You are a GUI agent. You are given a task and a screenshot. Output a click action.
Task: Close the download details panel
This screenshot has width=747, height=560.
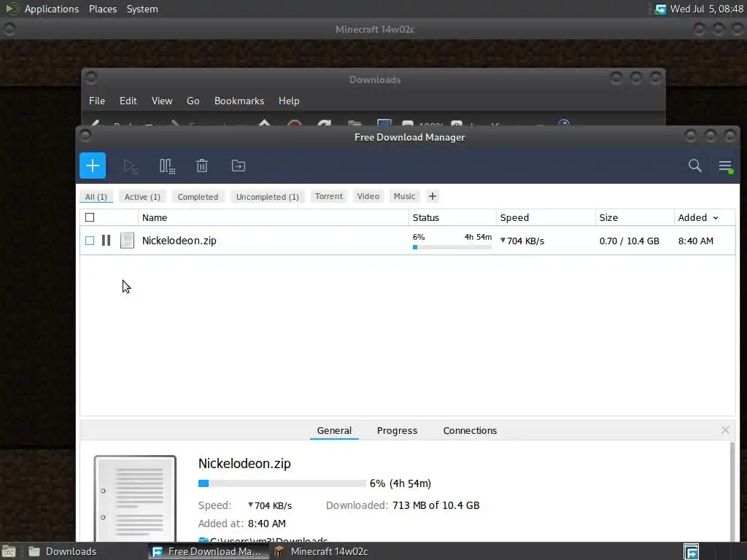coord(725,430)
